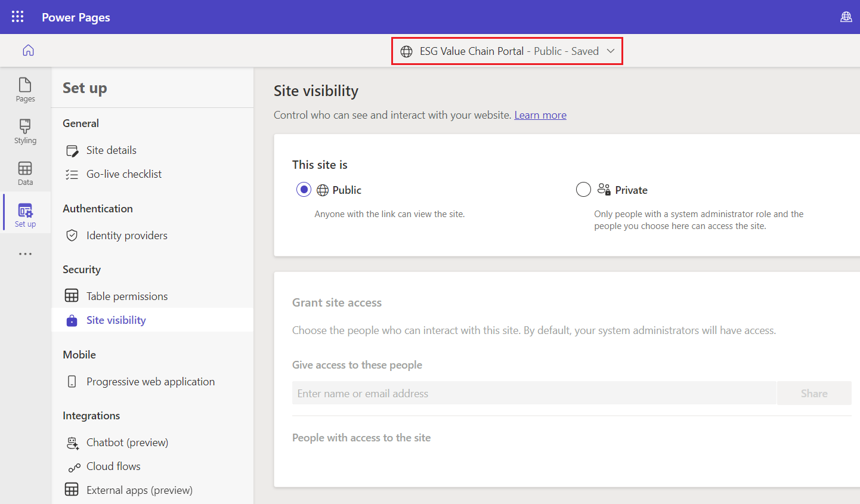This screenshot has width=860, height=504.
Task: Open the Set up workspace
Action: [x=25, y=215]
